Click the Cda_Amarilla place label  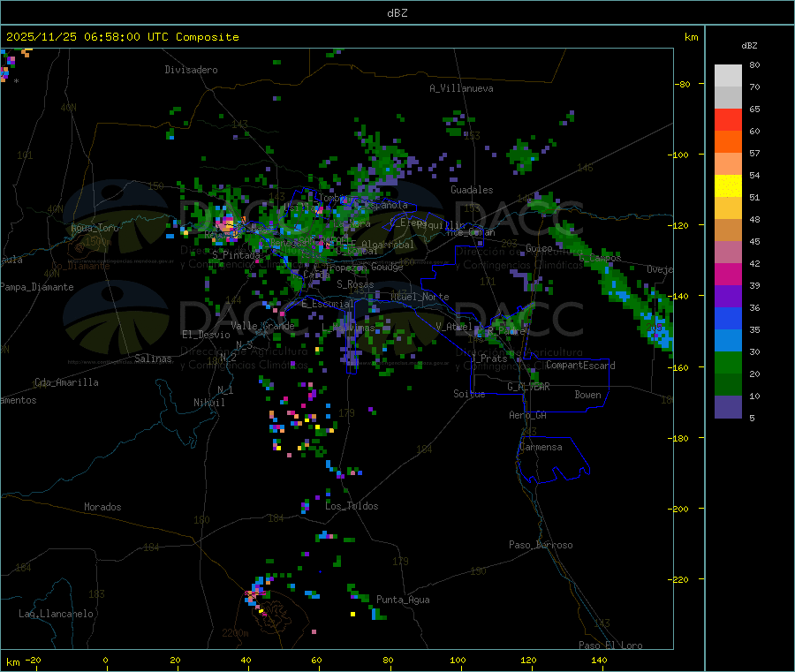[66, 382]
